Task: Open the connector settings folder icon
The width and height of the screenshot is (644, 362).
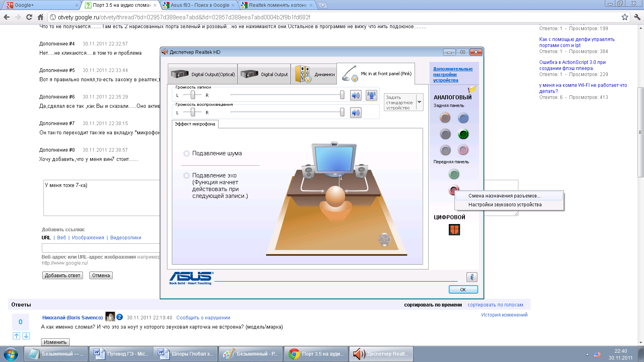Action: coord(472,89)
